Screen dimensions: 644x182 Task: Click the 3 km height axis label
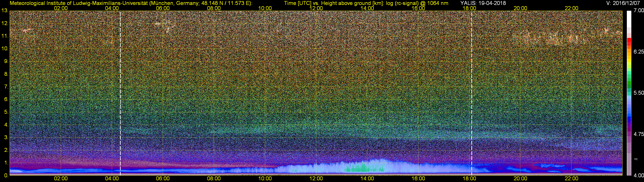point(6,137)
